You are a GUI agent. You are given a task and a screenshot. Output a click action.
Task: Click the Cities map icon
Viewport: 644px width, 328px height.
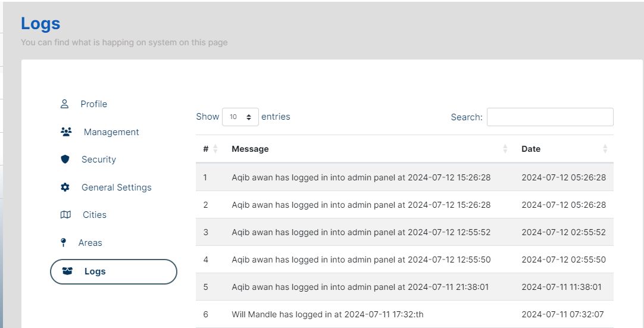point(65,215)
